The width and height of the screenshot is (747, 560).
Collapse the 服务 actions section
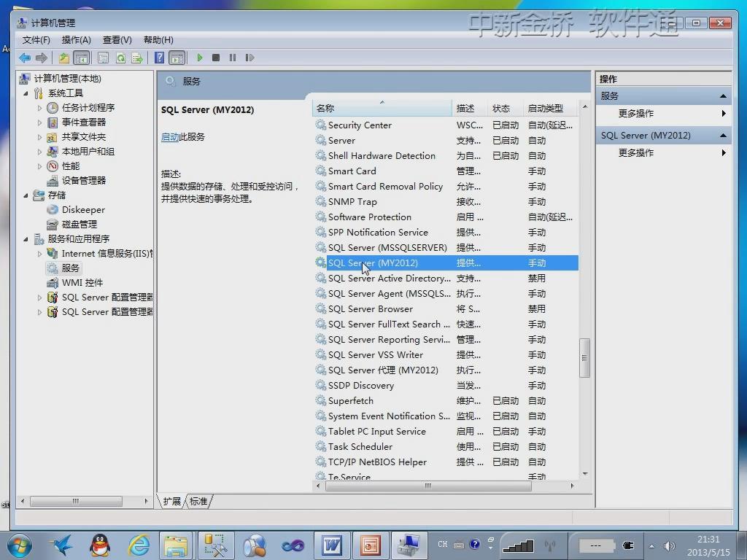pos(723,96)
